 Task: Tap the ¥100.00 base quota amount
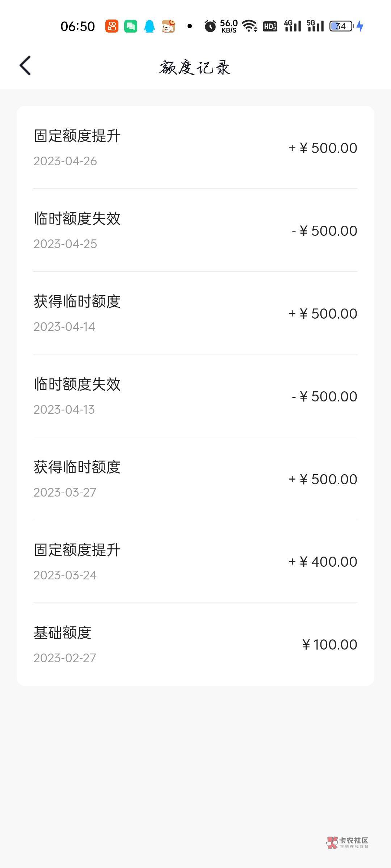[330, 644]
